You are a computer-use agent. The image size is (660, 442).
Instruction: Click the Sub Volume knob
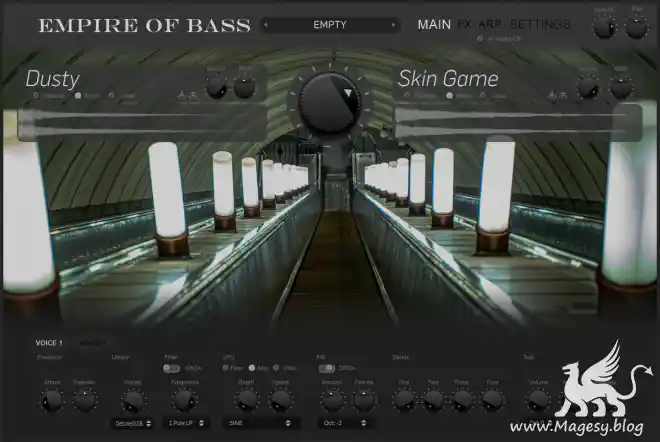[538, 400]
